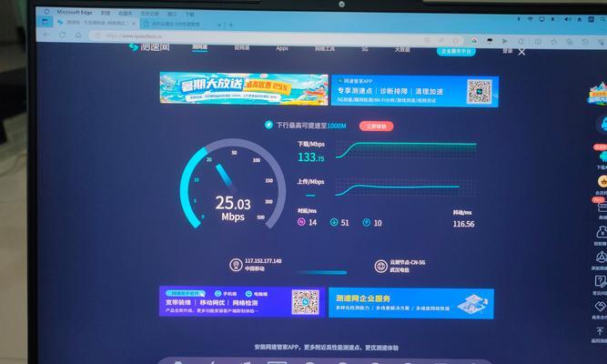Open the Apps navigation item
Image resolution: width=607 pixels, height=364 pixels.
(282, 48)
